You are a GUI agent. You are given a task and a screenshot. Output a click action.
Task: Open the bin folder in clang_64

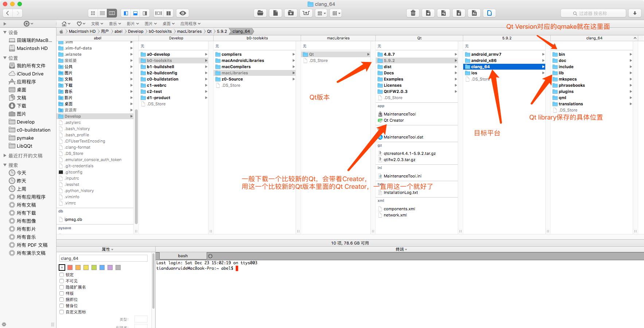pos(562,54)
